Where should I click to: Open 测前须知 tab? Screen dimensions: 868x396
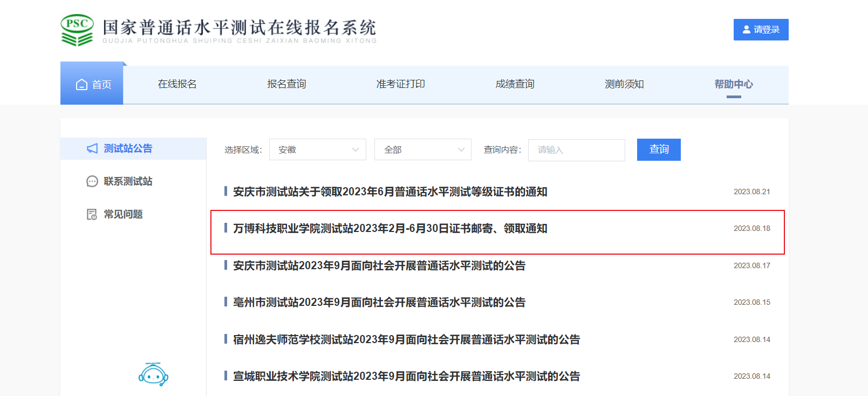point(624,84)
